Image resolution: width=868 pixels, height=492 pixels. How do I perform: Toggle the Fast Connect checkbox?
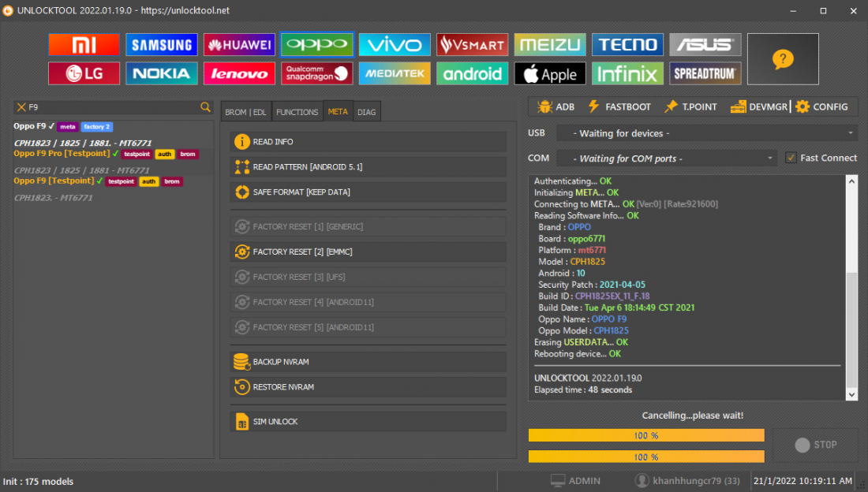click(x=791, y=158)
